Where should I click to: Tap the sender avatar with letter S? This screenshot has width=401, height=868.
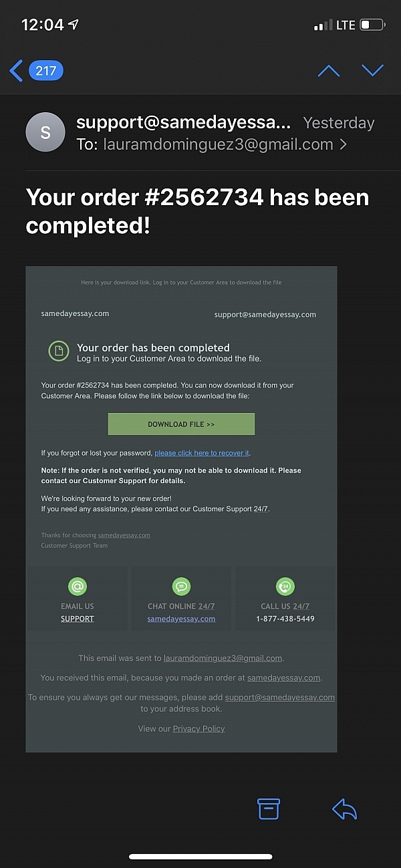(x=45, y=132)
